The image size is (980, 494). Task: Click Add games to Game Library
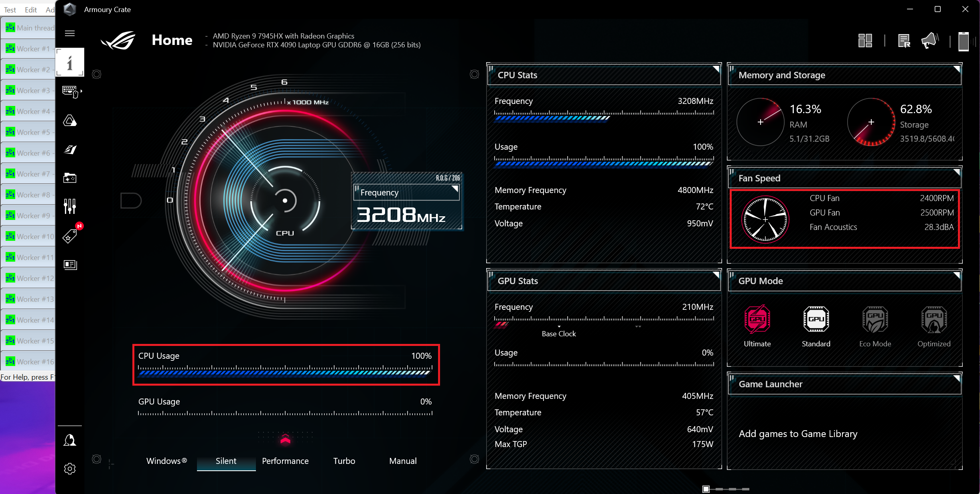point(798,434)
